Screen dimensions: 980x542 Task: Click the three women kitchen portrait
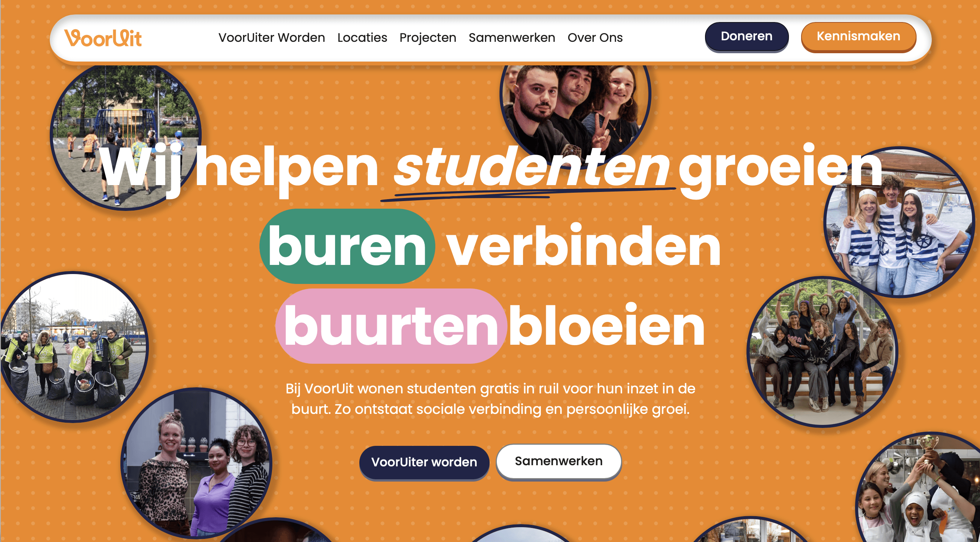pos(196,463)
